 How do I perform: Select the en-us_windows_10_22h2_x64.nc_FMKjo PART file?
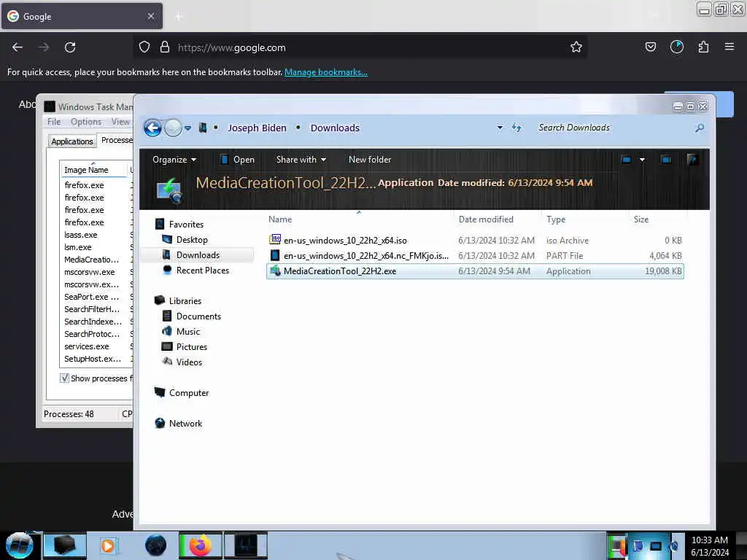coord(476,256)
